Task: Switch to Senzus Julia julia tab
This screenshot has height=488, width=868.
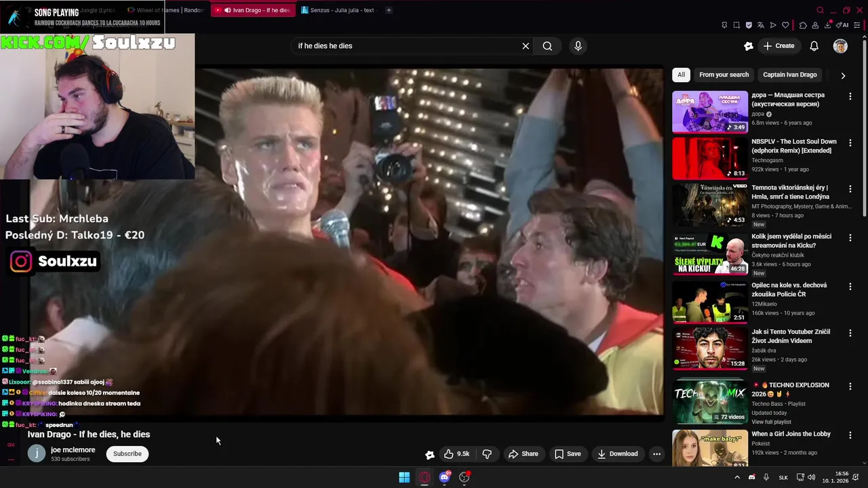Action: coord(338,10)
